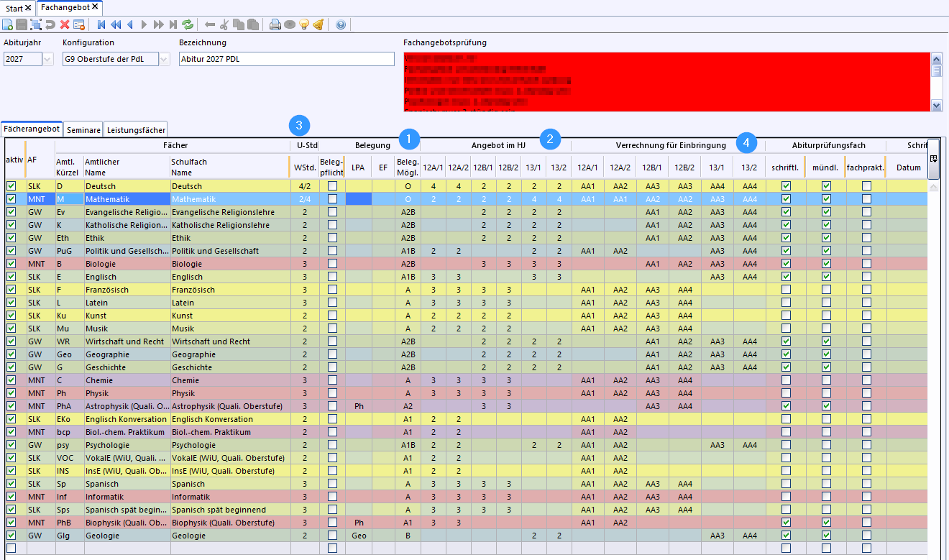Open the column chooser icon at grid corner
The image size is (949, 560).
coord(933,158)
